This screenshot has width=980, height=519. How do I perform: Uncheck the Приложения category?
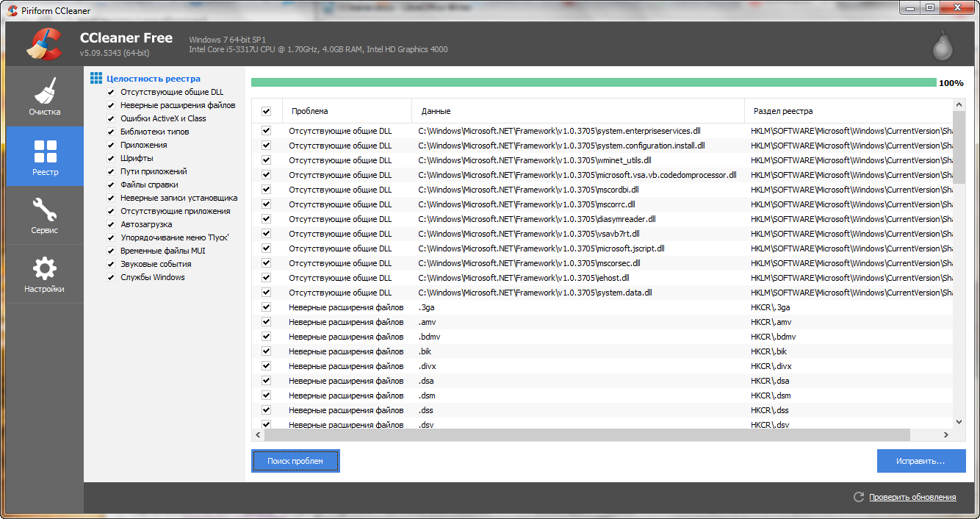[111, 145]
